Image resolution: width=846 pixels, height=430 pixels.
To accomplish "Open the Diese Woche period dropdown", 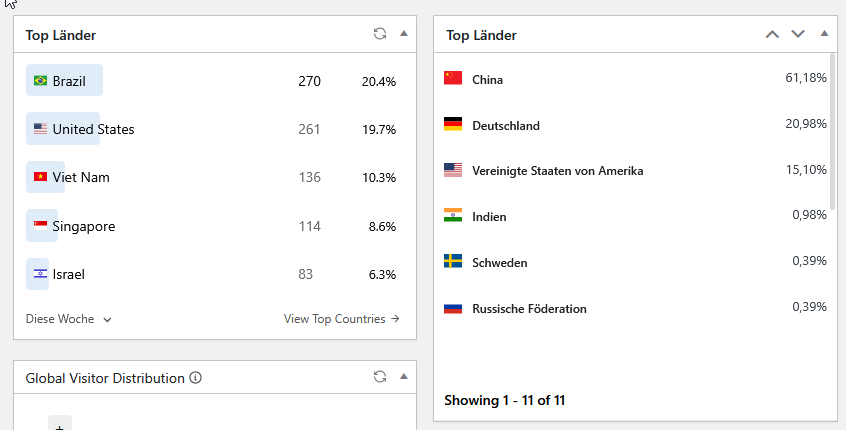I will click(69, 319).
